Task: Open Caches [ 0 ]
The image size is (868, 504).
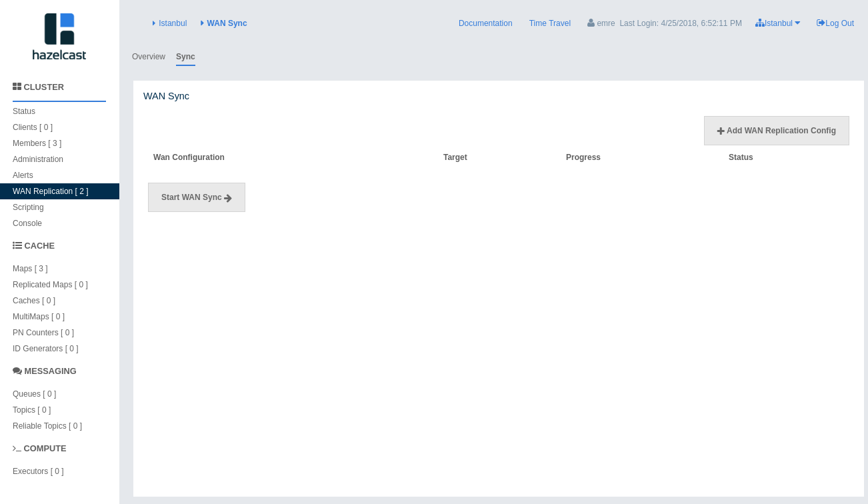Action: click(x=34, y=301)
